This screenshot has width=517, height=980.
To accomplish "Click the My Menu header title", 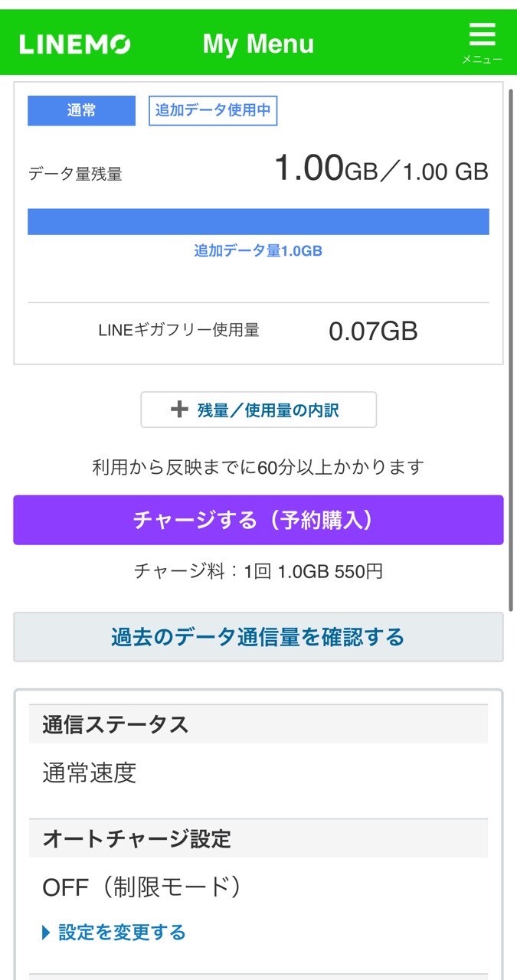I will pyautogui.click(x=258, y=44).
